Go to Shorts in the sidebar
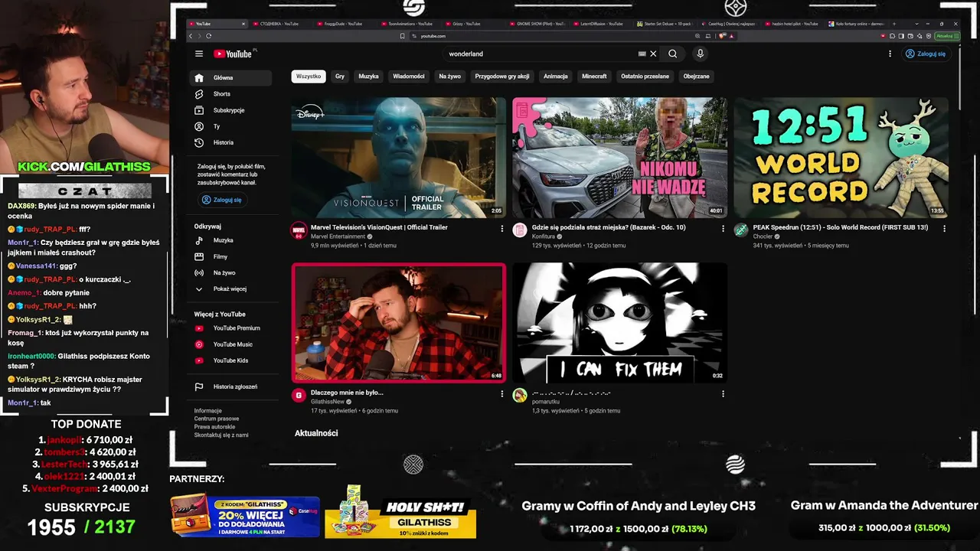Image resolution: width=980 pixels, height=551 pixels. click(230, 94)
